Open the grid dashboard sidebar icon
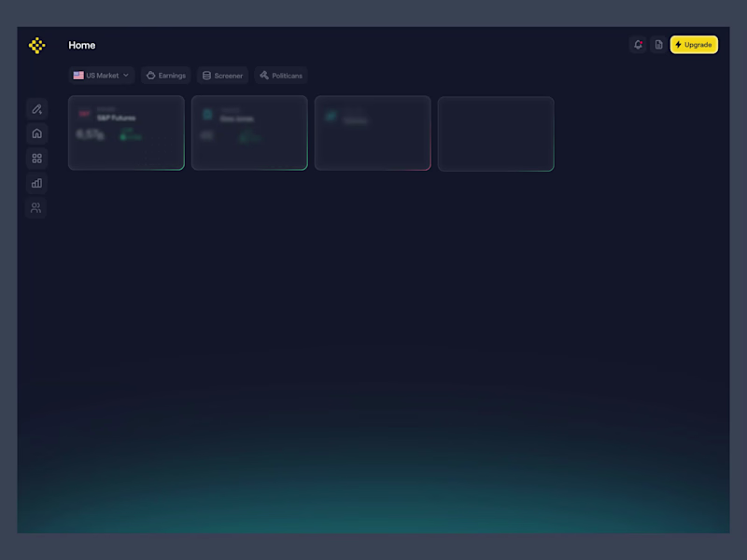 pos(36,159)
